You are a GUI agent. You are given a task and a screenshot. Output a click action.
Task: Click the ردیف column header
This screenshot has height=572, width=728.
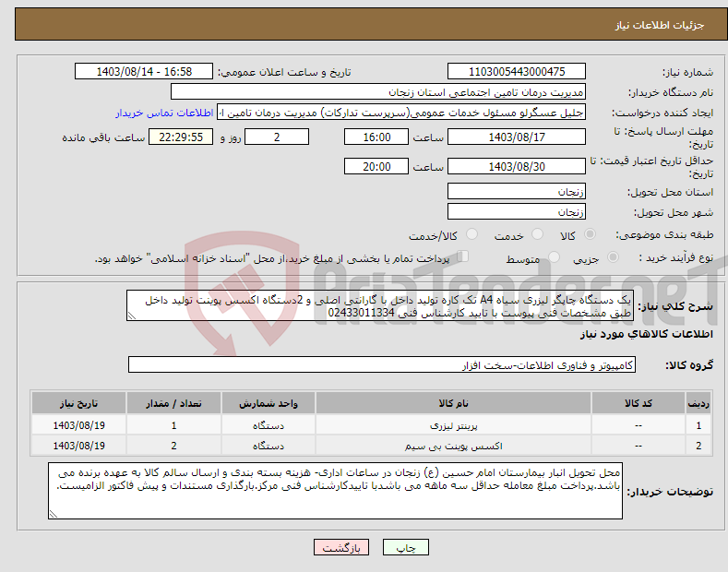pyautogui.click(x=698, y=403)
